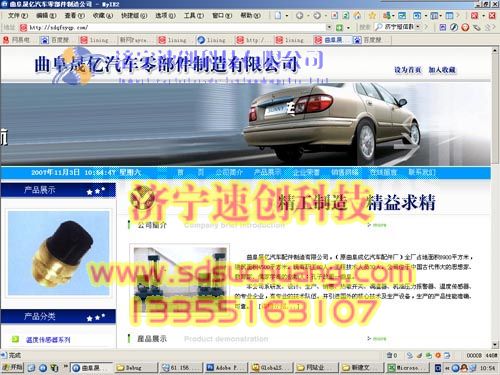500x375 pixels.
Task: Click the New page icon in toolbar
Action: click(x=278, y=16)
